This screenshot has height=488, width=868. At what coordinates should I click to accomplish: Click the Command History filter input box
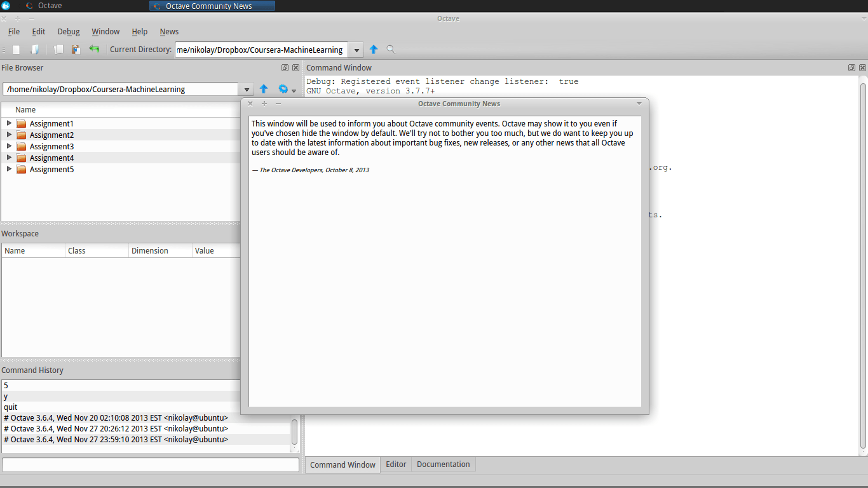(151, 464)
